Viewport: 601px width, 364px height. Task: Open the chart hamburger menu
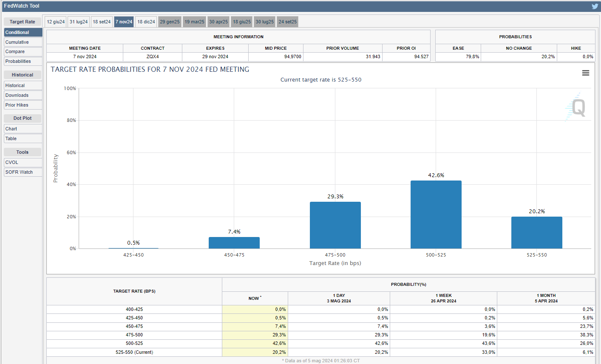tap(585, 73)
